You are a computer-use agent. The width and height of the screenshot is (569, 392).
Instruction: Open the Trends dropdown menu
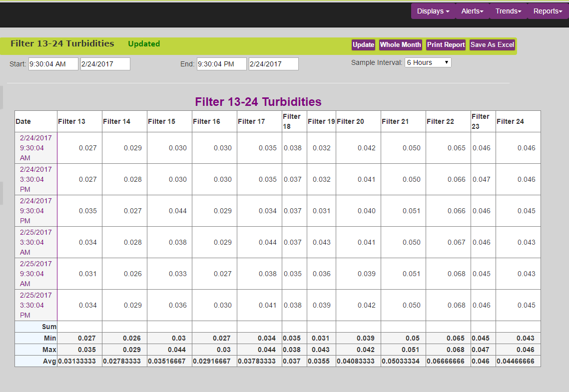tap(508, 11)
